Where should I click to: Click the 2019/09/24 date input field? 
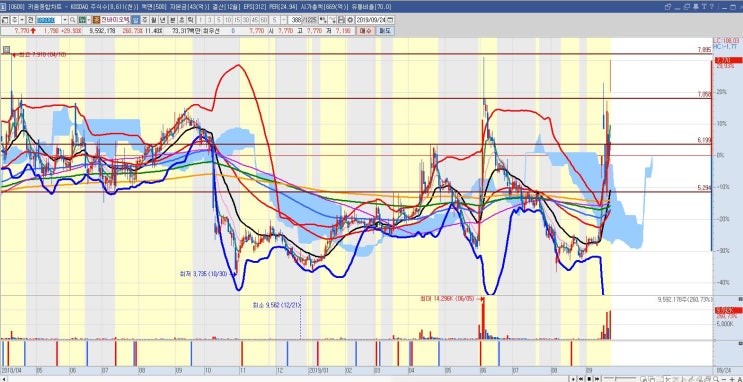(x=371, y=20)
